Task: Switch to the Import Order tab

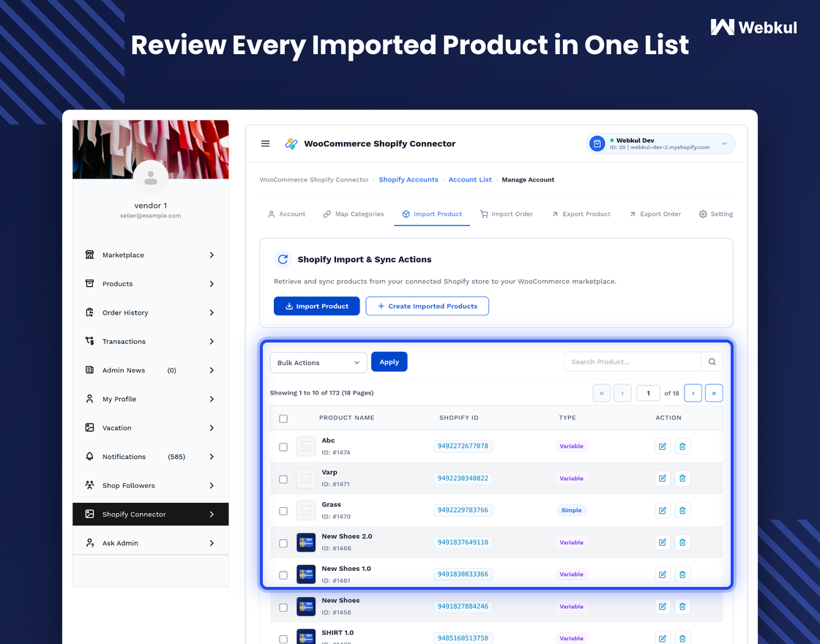Action: pos(507,214)
